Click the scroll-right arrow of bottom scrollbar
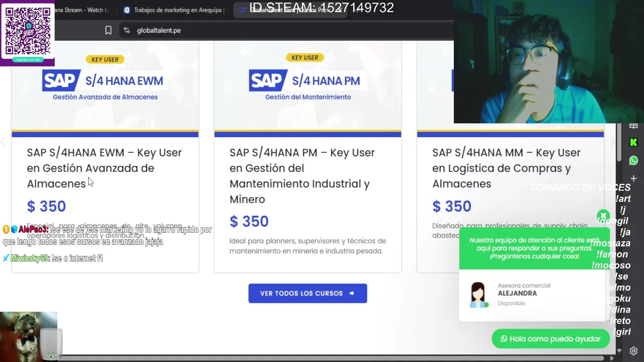 tap(612, 358)
